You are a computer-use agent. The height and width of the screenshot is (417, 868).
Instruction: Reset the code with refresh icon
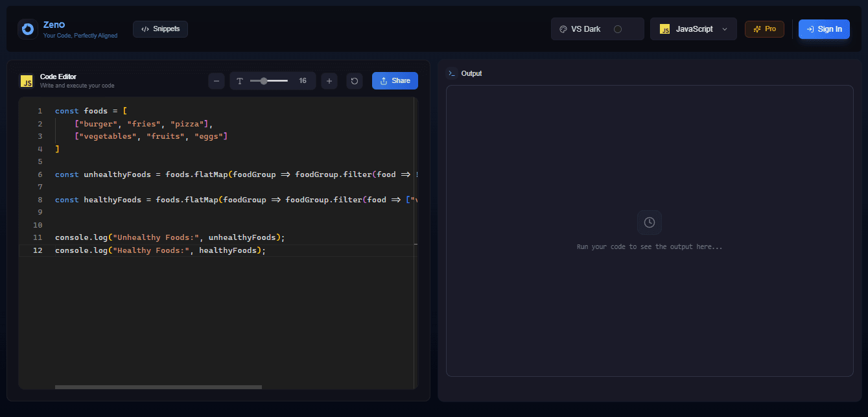point(354,81)
